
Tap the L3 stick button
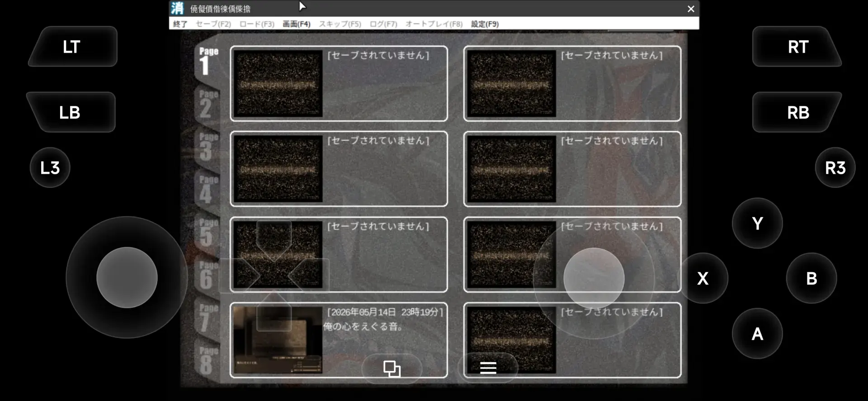coord(50,167)
